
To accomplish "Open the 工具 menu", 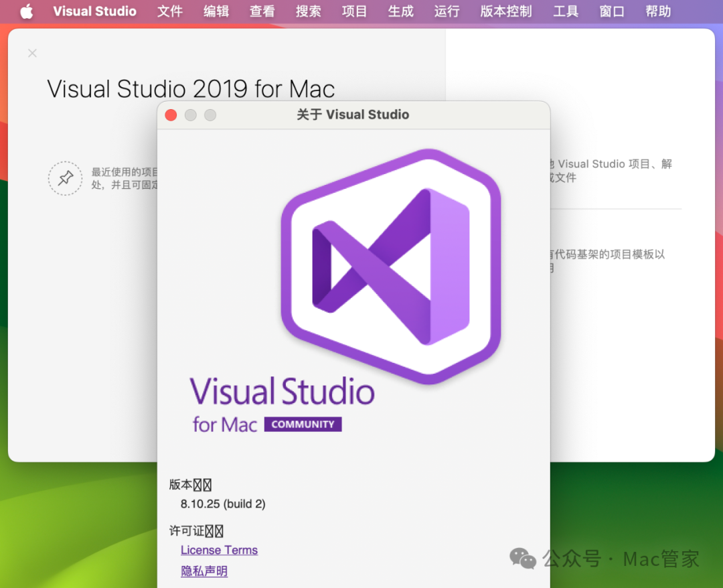I will [x=565, y=11].
